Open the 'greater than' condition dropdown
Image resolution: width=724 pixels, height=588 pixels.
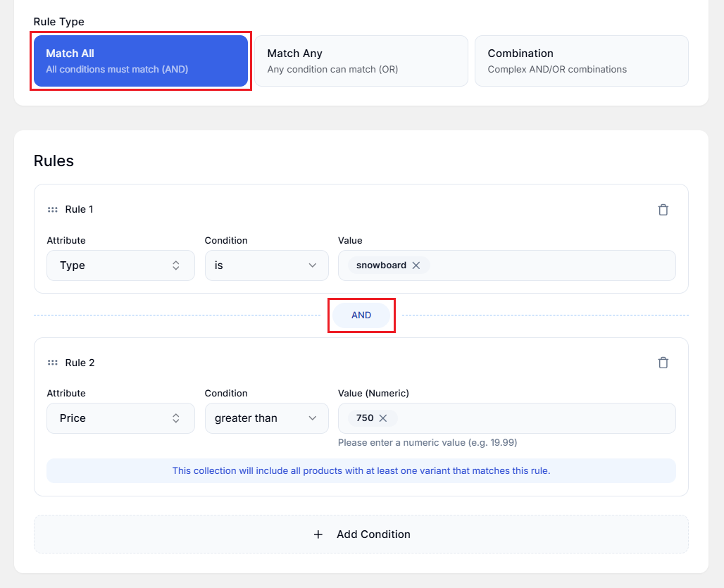pyautogui.click(x=266, y=418)
